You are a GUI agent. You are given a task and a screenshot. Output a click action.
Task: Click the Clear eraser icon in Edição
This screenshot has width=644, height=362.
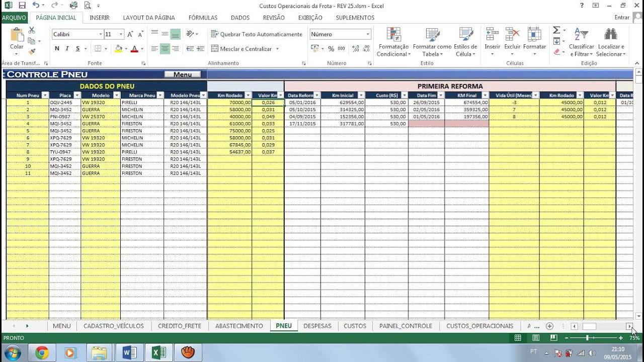pyautogui.click(x=556, y=51)
